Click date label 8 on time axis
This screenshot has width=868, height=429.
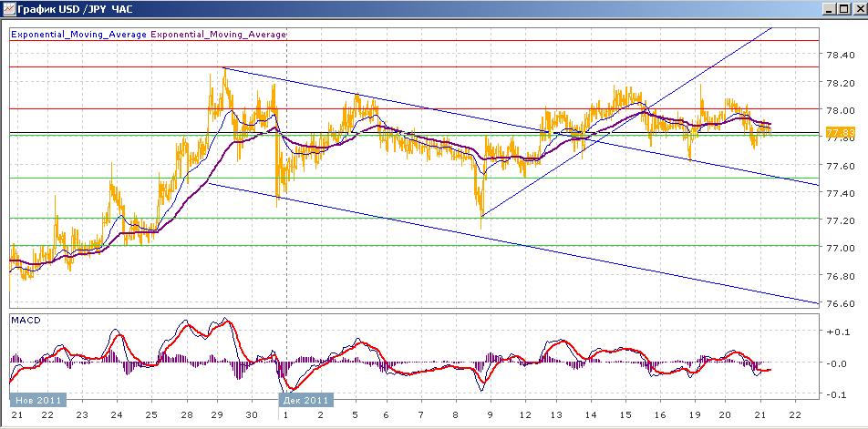pos(456,415)
